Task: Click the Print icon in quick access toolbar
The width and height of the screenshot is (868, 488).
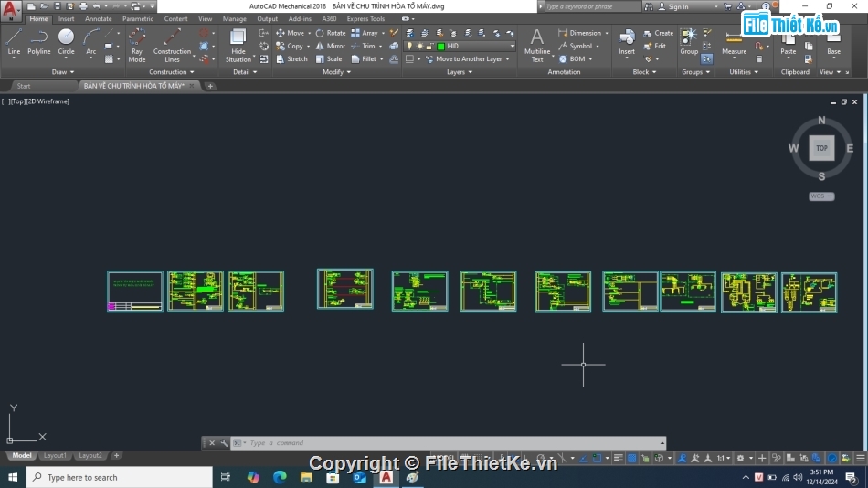Action: [x=83, y=6]
